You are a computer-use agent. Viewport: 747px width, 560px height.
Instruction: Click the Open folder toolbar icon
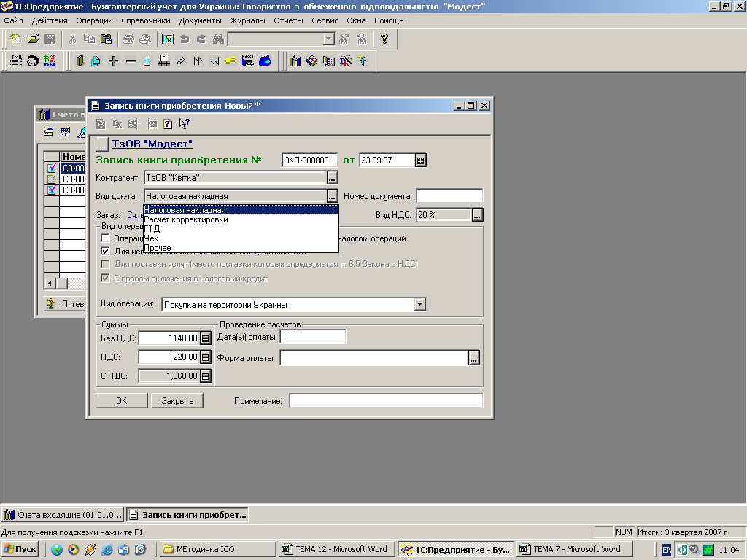(x=33, y=39)
